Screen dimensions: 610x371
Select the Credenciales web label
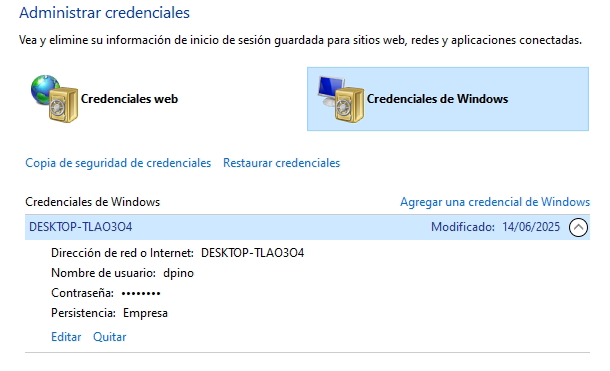(x=129, y=99)
